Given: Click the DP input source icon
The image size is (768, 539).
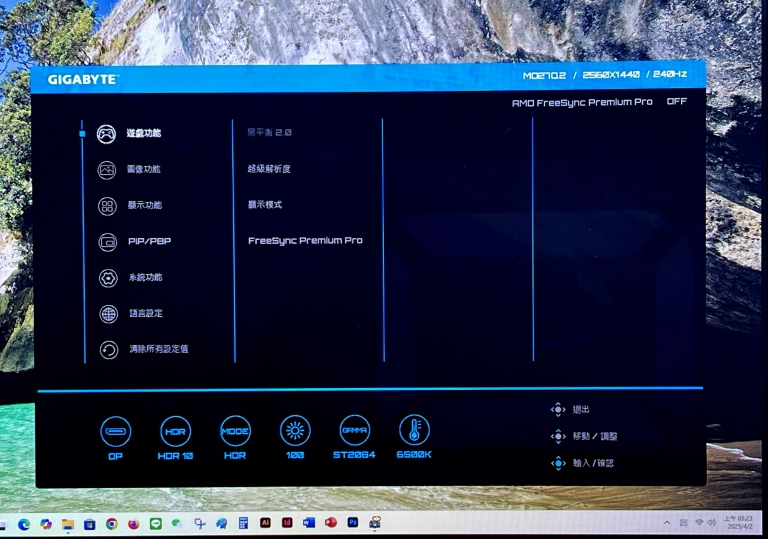Looking at the screenshot, I should [x=116, y=431].
